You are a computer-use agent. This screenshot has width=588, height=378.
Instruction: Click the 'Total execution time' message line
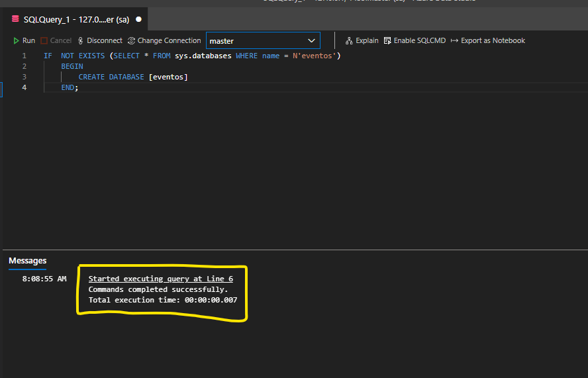click(x=163, y=300)
